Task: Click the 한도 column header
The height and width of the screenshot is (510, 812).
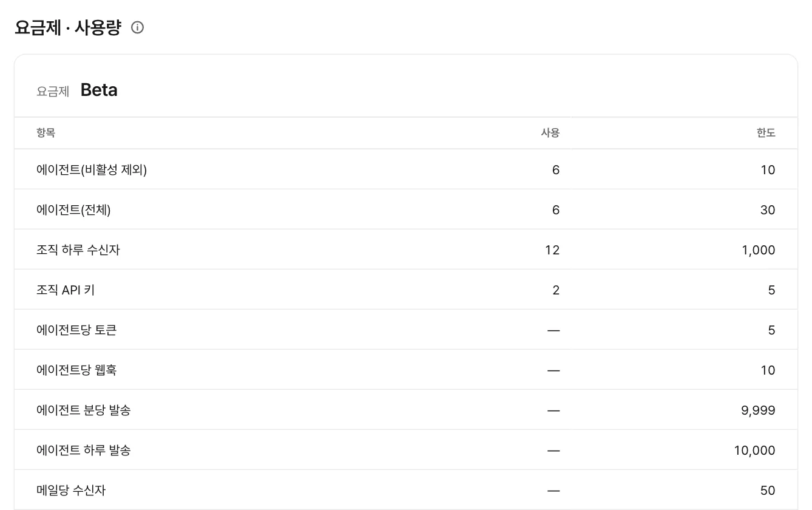Action: click(x=766, y=133)
